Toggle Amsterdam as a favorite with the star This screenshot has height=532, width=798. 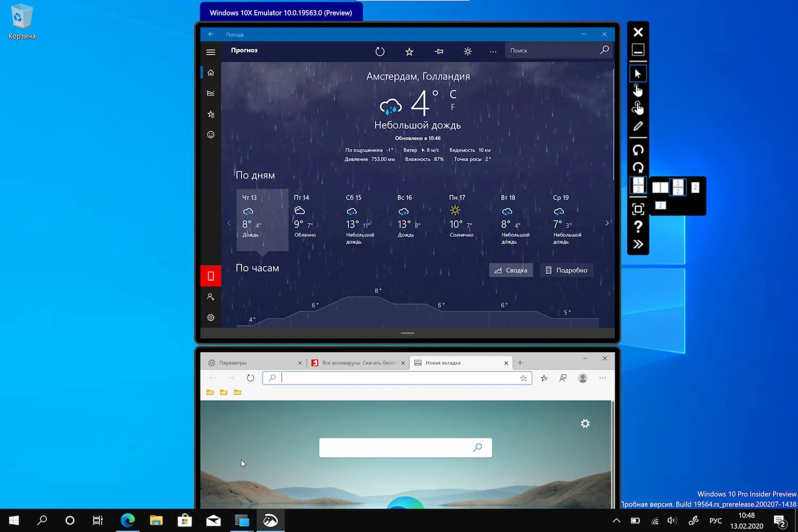coord(409,51)
